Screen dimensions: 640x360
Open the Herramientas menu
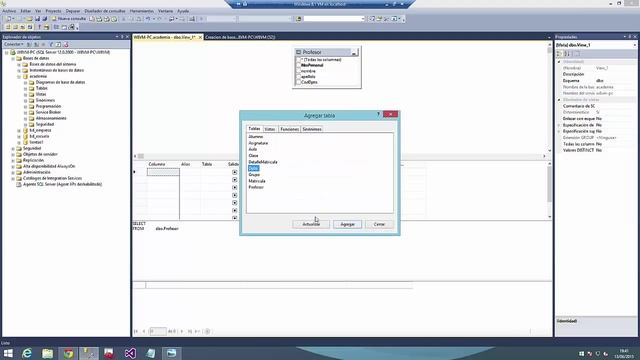(x=142, y=11)
